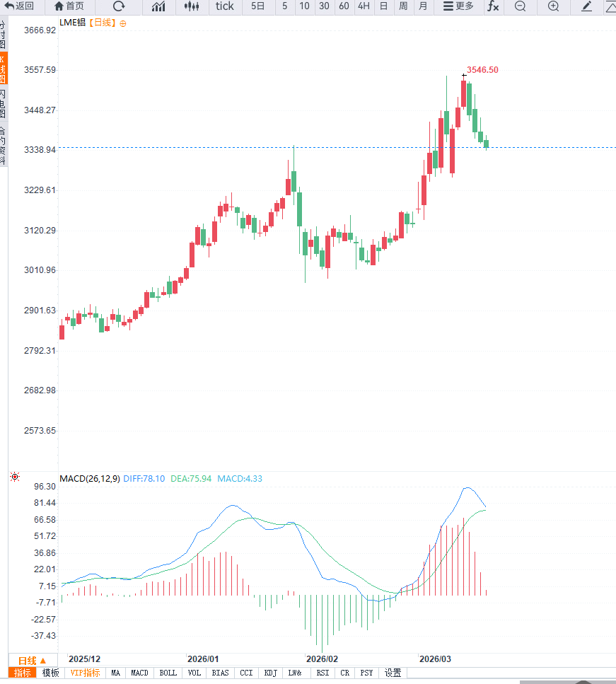Enable the KDJ indicator
The image size is (616, 684).
[x=270, y=673]
